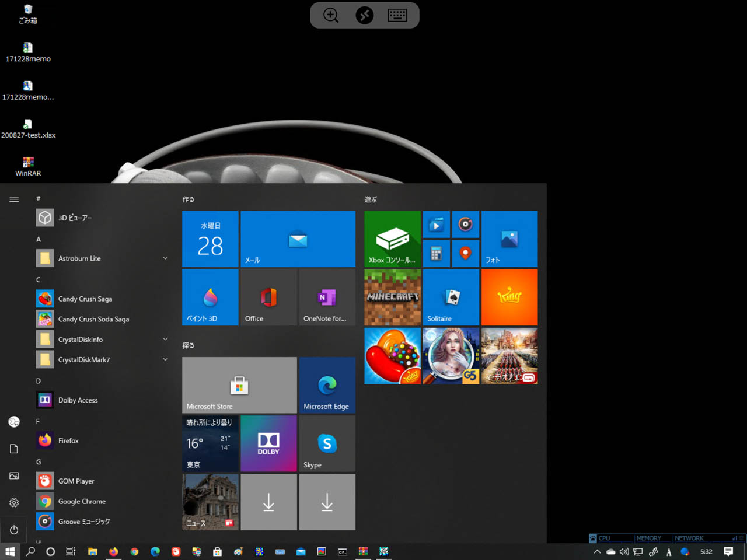This screenshot has height=560, width=747.
Task: Open the Skype tile
Action: pyautogui.click(x=327, y=443)
